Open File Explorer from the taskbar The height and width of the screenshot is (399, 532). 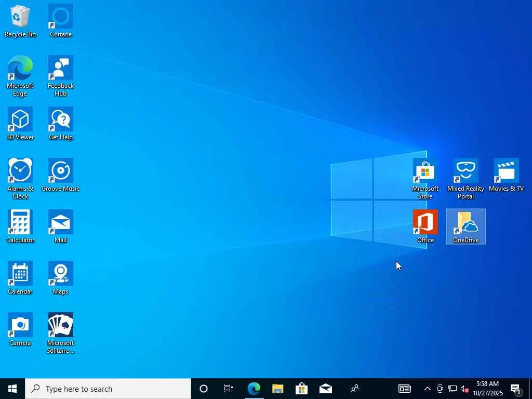coord(277,389)
